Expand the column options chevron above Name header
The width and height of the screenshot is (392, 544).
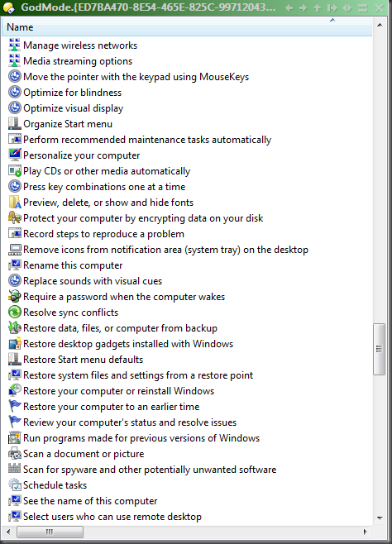332,20
